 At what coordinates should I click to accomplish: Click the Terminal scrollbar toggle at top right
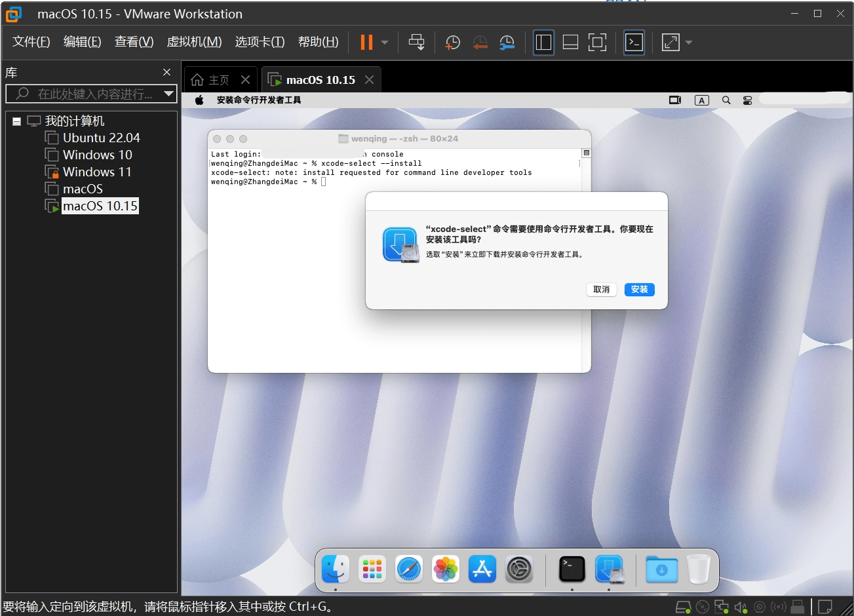[586, 153]
